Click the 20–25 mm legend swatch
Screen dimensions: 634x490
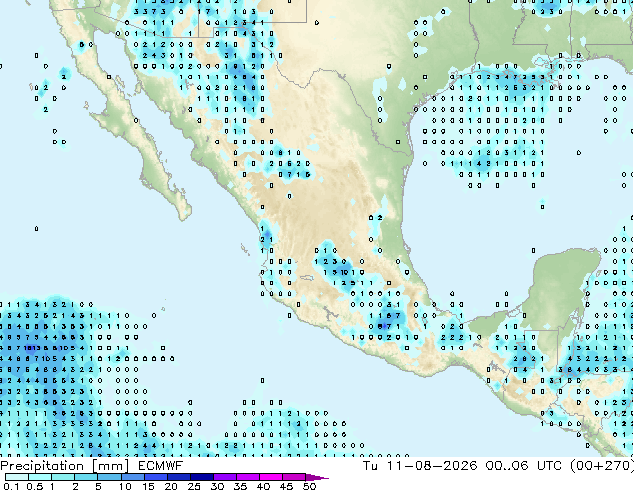(178, 477)
